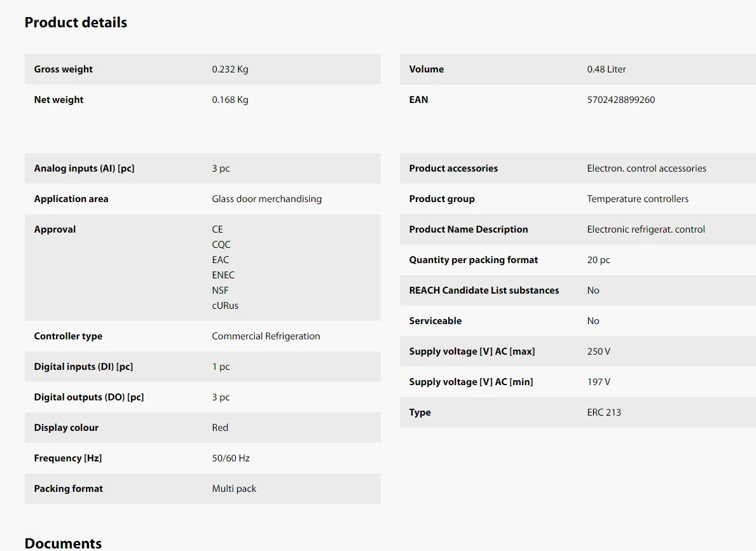Click the Product details heading
Screen dimensions: 756x551
point(76,23)
